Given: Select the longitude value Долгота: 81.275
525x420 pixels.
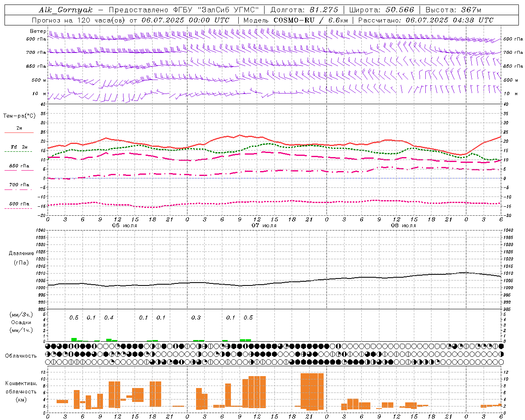Looking at the screenshot, I should 304,10.
